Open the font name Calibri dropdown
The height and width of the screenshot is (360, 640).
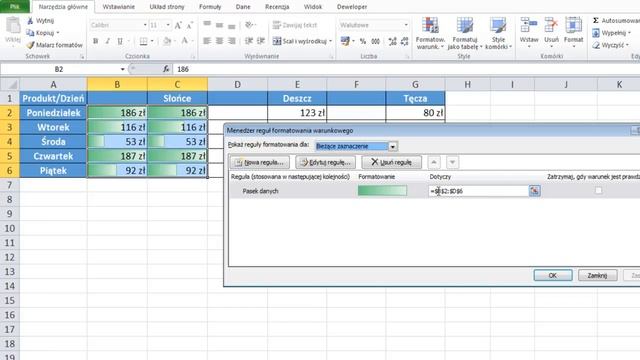(145, 25)
